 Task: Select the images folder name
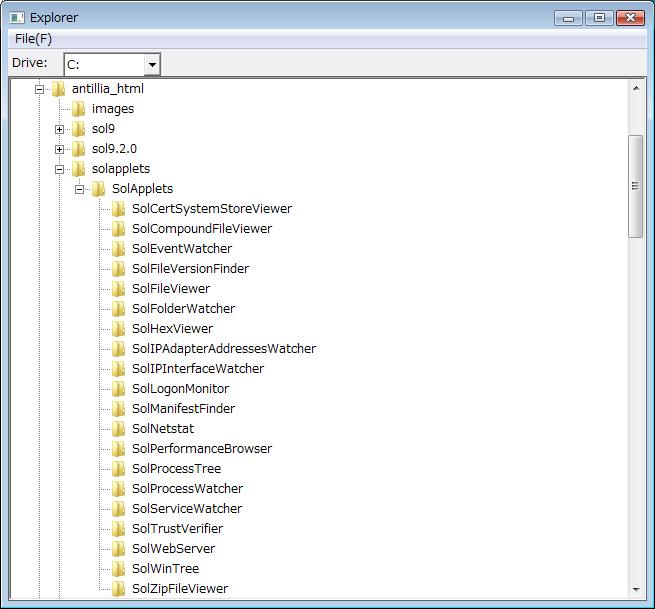click(x=113, y=109)
